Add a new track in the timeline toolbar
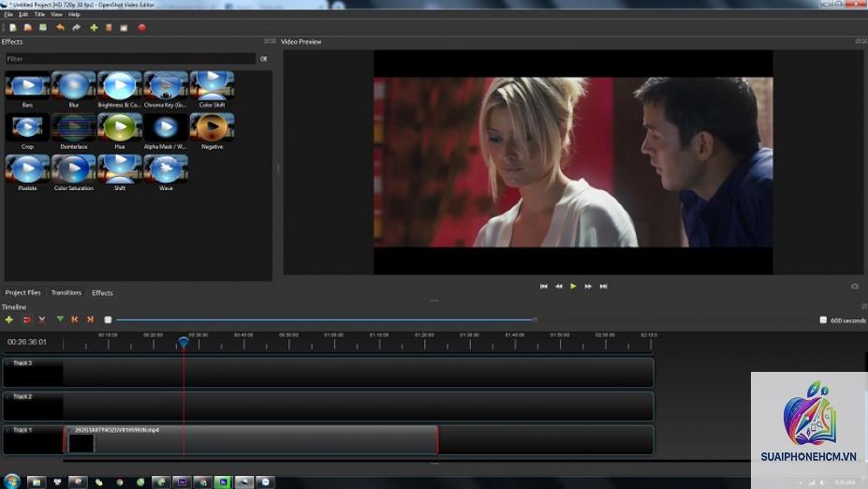Screen dimensions: 868x489 pyautogui.click(x=8, y=319)
